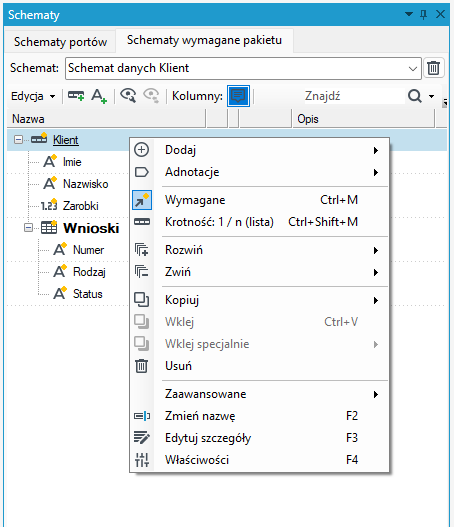
Task: Click the Opis column header
Action: point(364,119)
